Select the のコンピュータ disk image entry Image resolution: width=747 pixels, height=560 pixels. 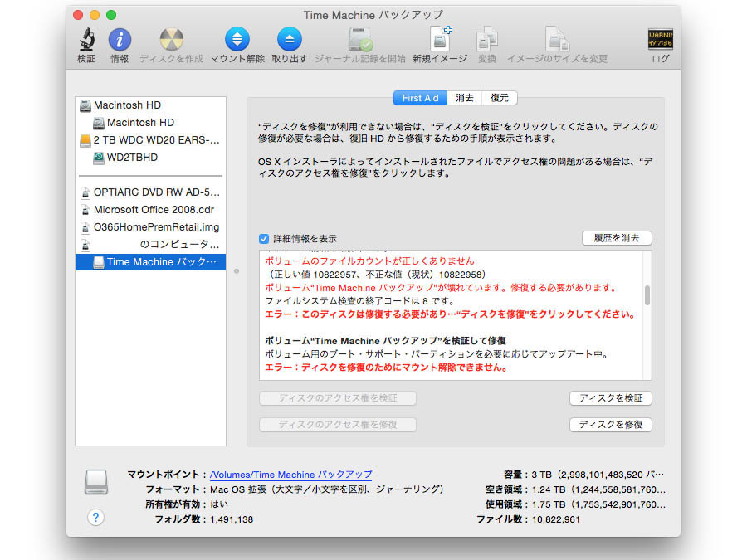point(150,245)
